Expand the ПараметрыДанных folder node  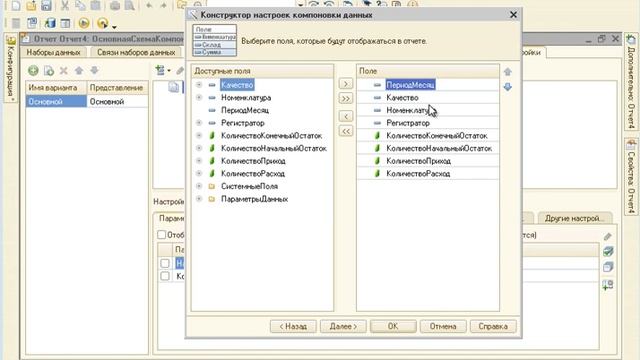199,199
